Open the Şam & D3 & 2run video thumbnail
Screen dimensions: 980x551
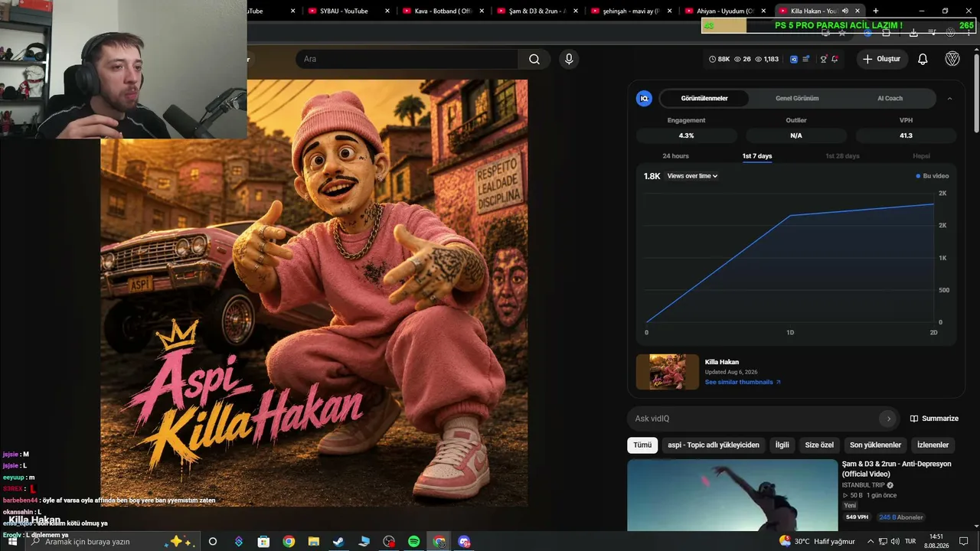733,495
